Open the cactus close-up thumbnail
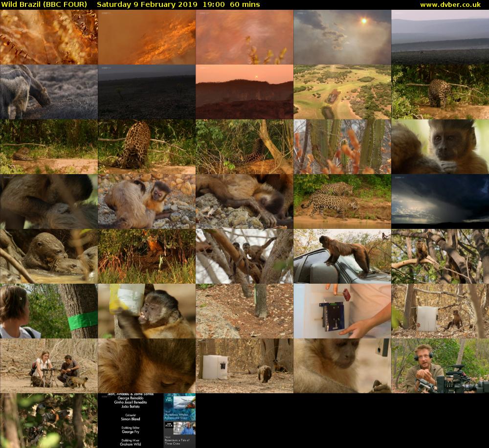The height and width of the screenshot is (448, 489). coord(342,147)
